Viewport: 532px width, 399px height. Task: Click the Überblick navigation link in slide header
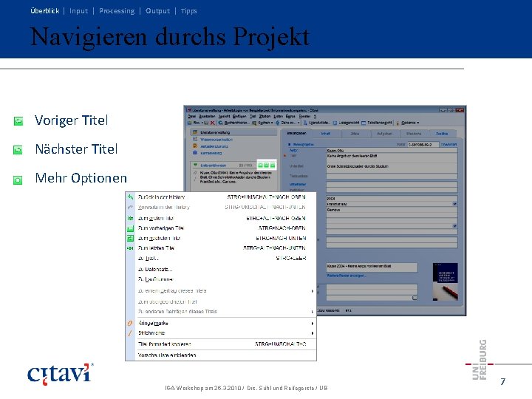click(x=45, y=11)
